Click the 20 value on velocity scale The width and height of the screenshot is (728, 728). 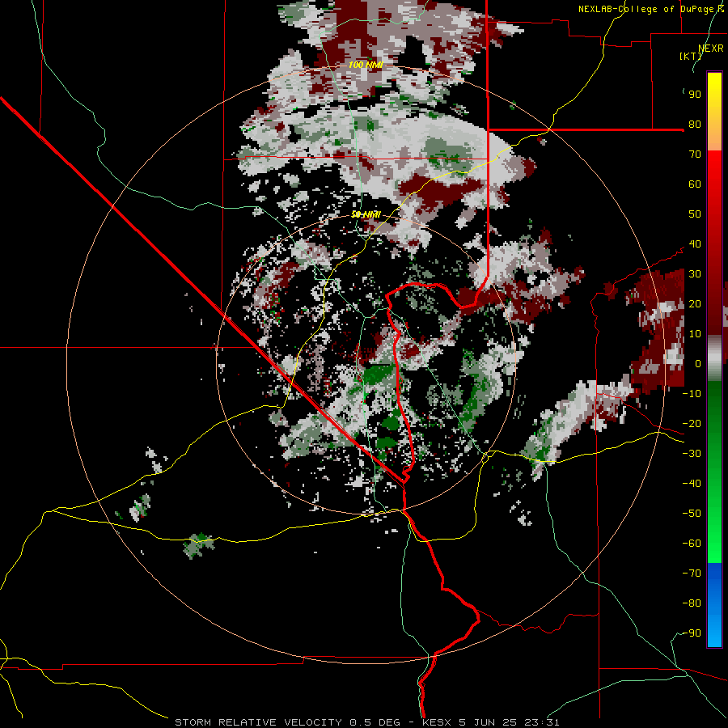tap(695, 303)
